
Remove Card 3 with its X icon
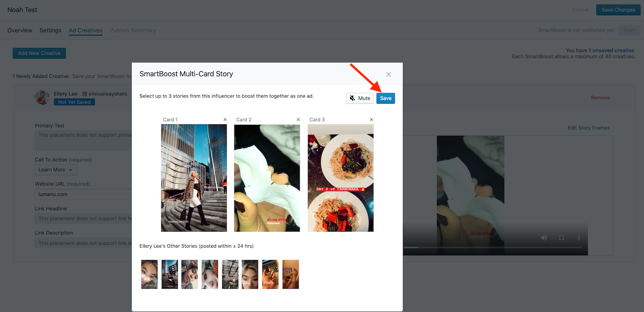[372, 119]
